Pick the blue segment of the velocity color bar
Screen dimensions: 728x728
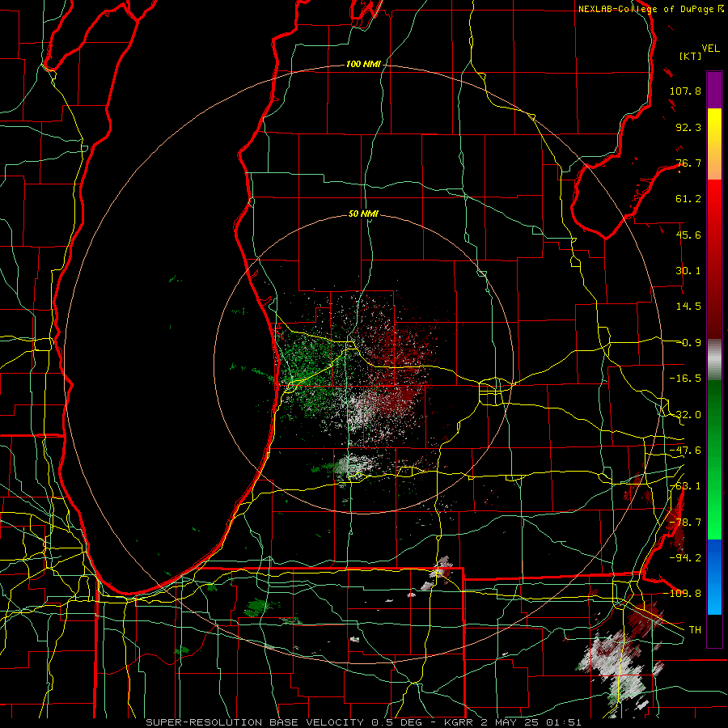714,577
